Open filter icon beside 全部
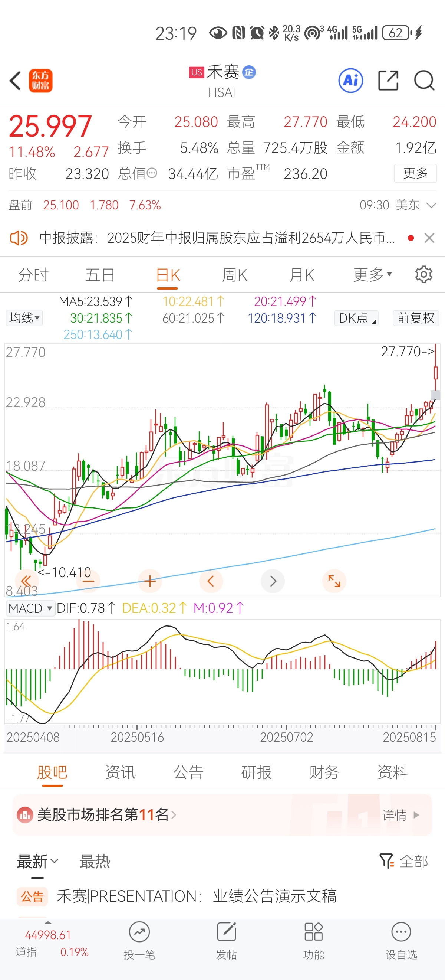Image resolution: width=445 pixels, height=980 pixels. point(386,861)
